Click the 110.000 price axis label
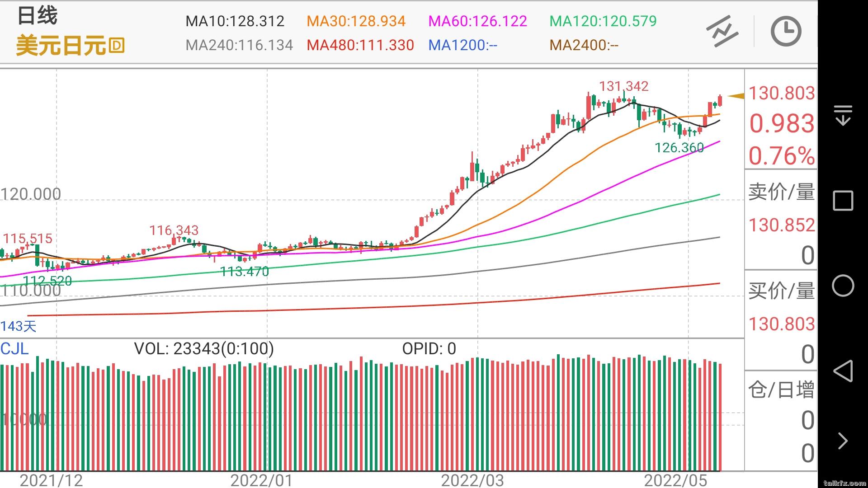This screenshot has width=868, height=488. (x=31, y=291)
